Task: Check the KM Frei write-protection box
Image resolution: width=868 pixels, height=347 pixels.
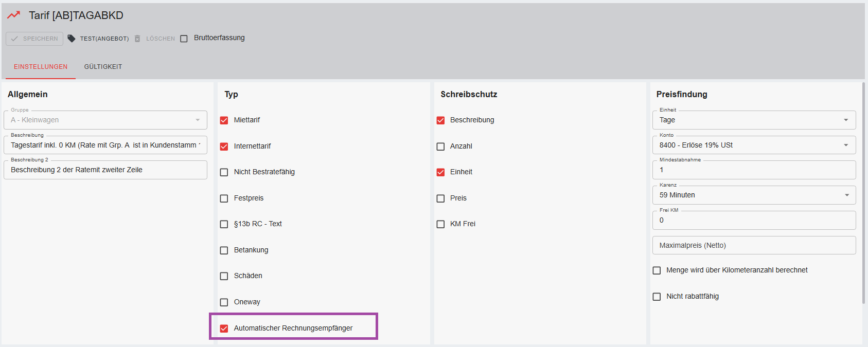Action: (440, 224)
